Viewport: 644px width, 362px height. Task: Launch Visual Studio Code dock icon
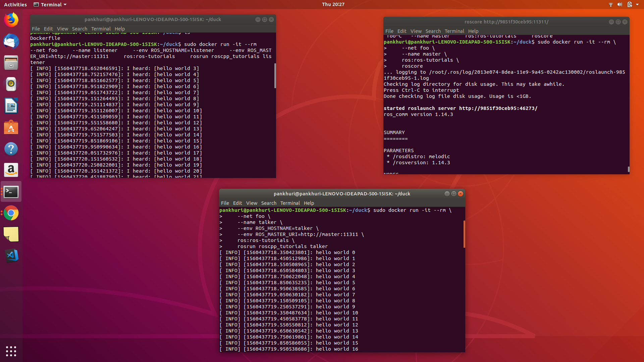click(11, 256)
